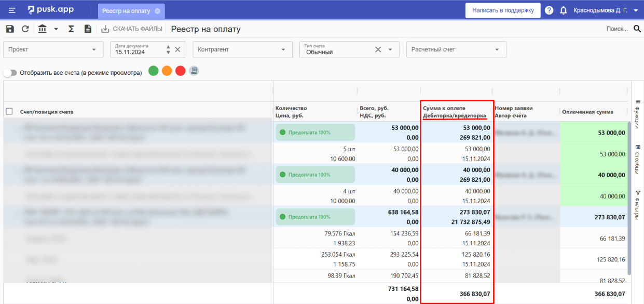Check the select-all checkbox in table header

pyautogui.click(x=9, y=111)
